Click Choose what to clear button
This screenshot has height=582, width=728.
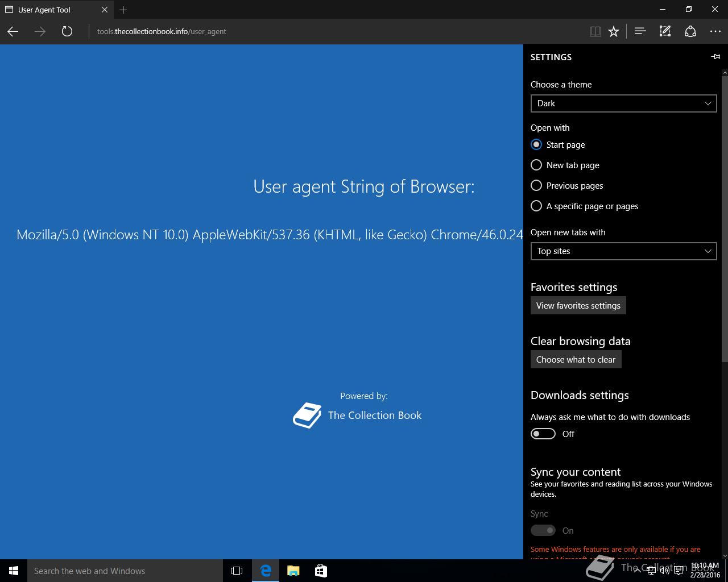pyautogui.click(x=576, y=359)
